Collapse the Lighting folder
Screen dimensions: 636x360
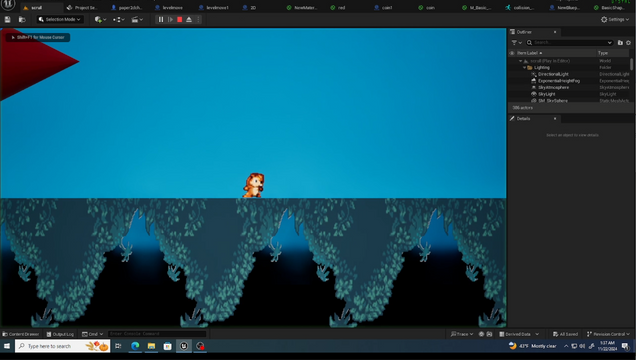tap(524, 68)
